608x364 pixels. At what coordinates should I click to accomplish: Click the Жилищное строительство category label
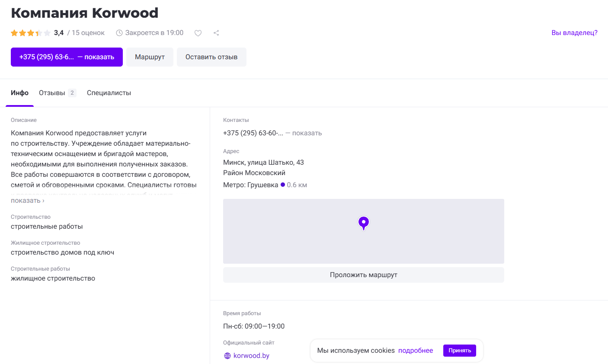click(x=45, y=243)
